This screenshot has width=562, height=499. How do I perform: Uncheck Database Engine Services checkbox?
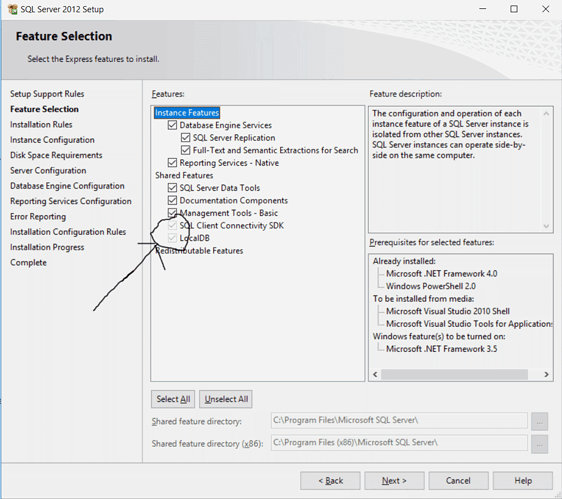point(172,125)
